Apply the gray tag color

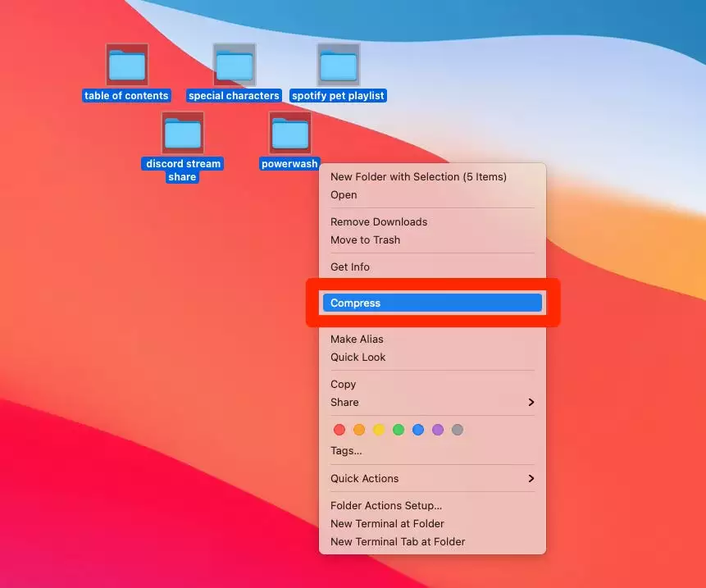click(x=458, y=430)
